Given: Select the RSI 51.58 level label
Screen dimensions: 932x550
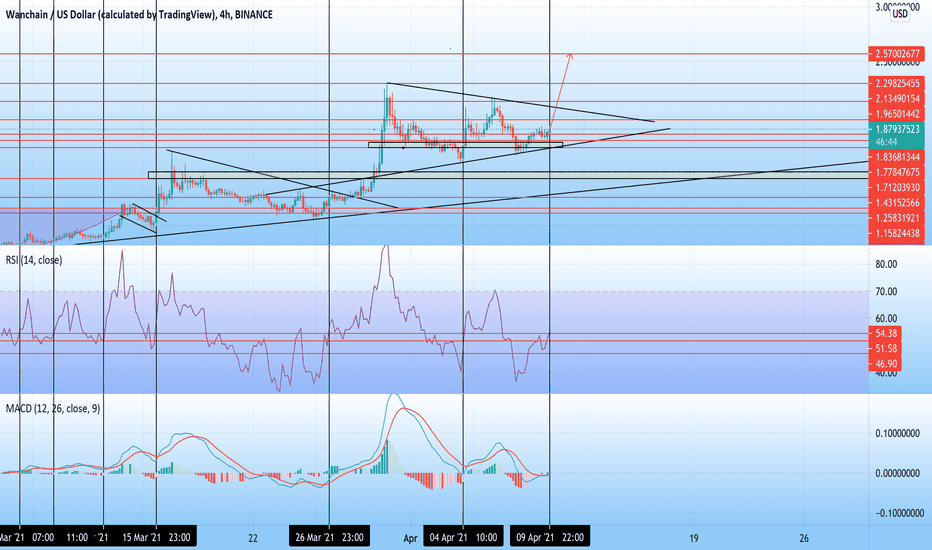Looking at the screenshot, I should click(885, 348).
